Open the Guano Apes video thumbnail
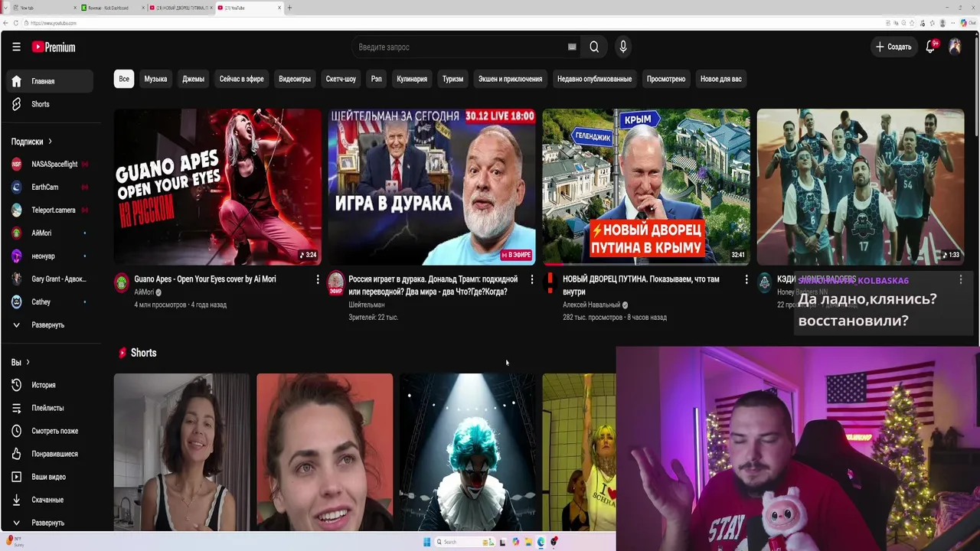 217,187
